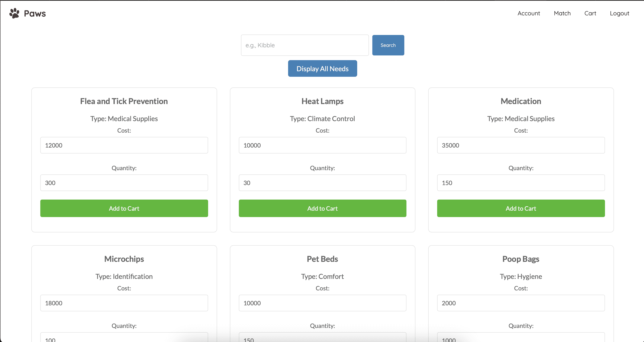This screenshot has width=644, height=342.
Task: Edit Pet Beds cost field
Action: coord(322,303)
